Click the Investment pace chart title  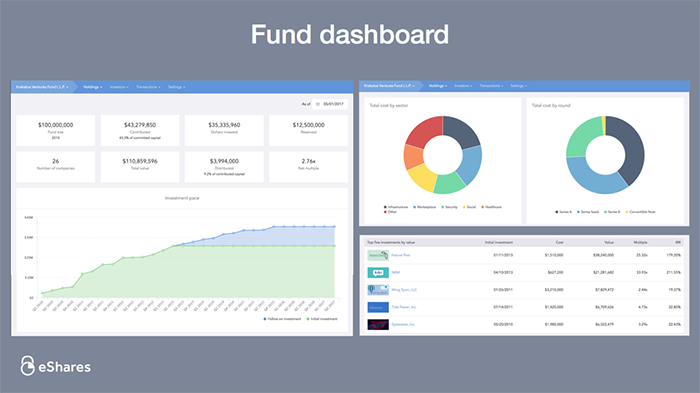[x=182, y=198]
